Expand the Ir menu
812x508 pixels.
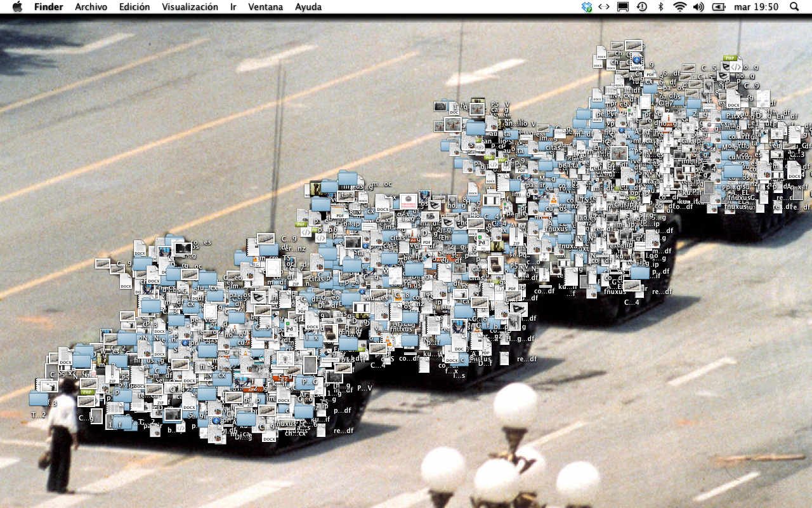click(233, 7)
